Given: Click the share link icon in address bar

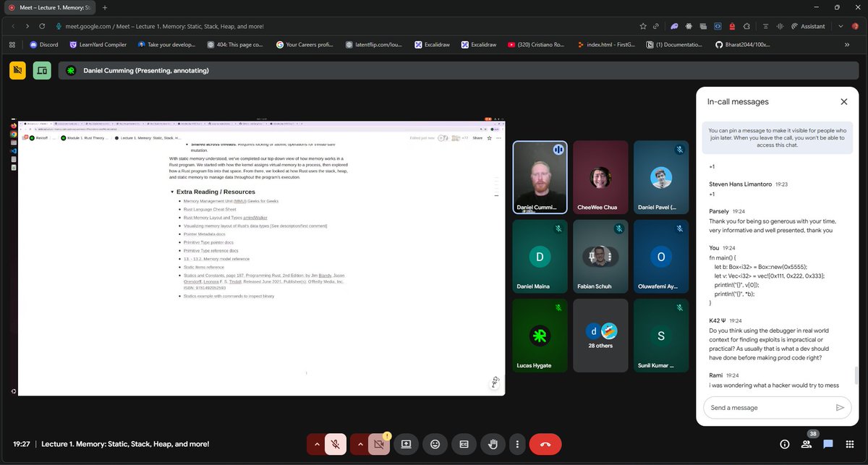Looking at the screenshot, I should (656, 26).
